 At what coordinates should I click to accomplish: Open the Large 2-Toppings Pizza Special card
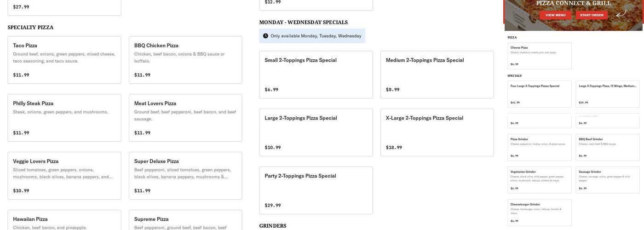coord(316,132)
